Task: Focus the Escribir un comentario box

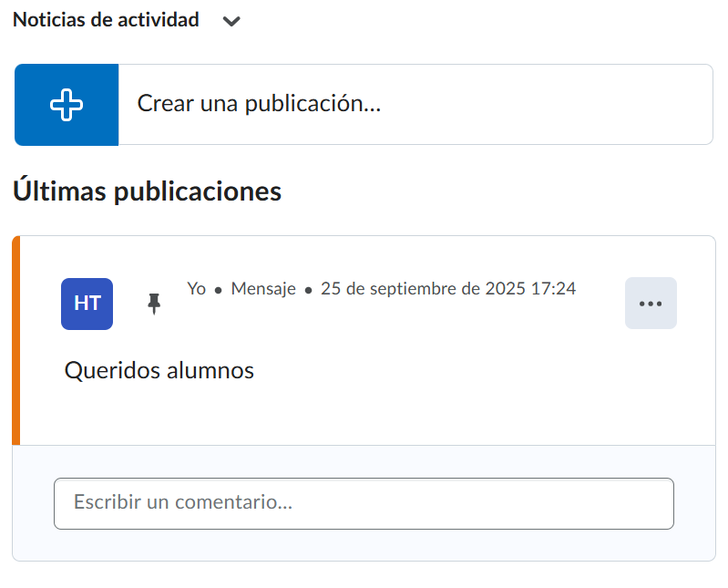Action: point(364,503)
